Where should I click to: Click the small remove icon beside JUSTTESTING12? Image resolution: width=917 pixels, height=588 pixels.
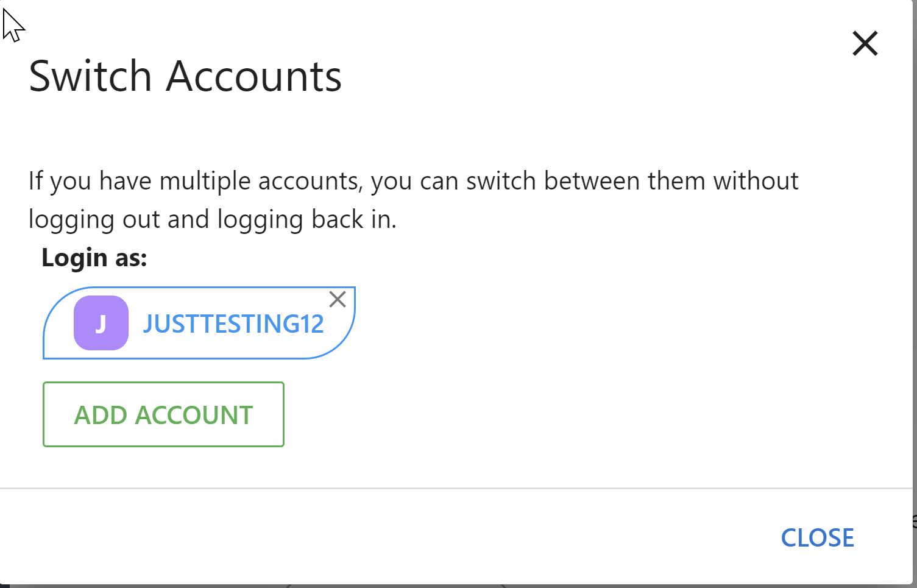coord(338,299)
